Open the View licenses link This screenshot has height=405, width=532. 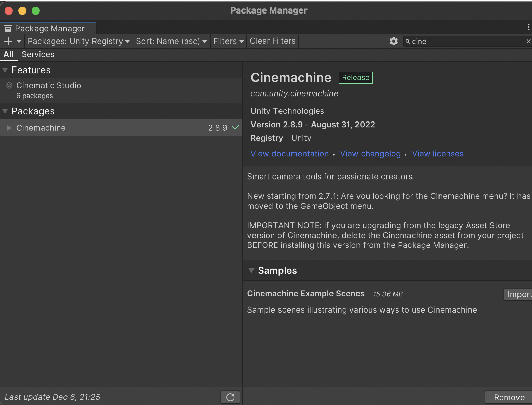coord(438,154)
